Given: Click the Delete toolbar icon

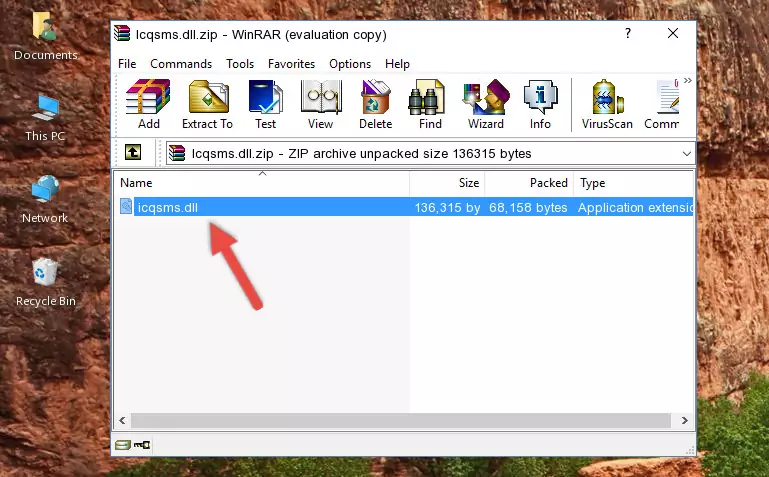Looking at the screenshot, I should click(x=376, y=104).
